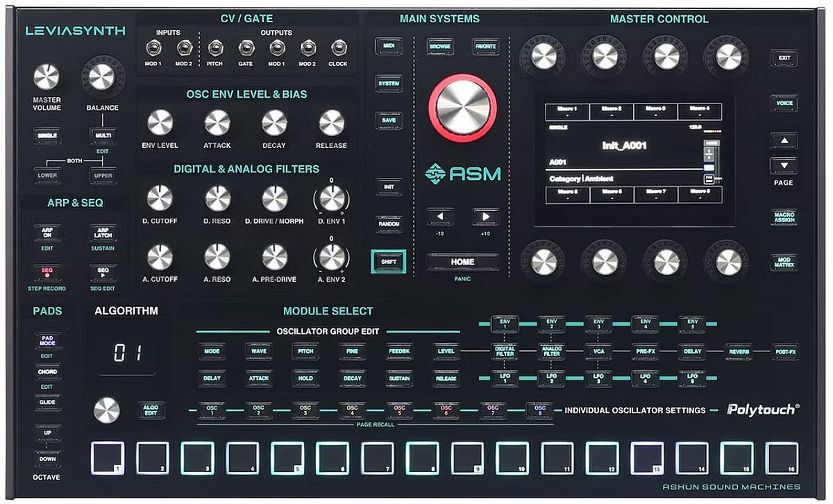Image resolution: width=833 pixels, height=504 pixels.
Task: Enable the ARP LATCH button
Action: coord(103,233)
